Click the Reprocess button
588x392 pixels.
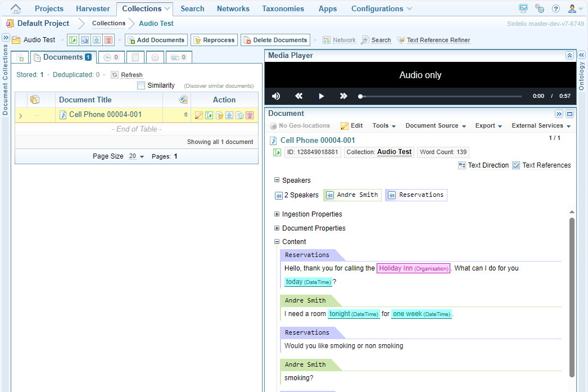[x=214, y=40]
